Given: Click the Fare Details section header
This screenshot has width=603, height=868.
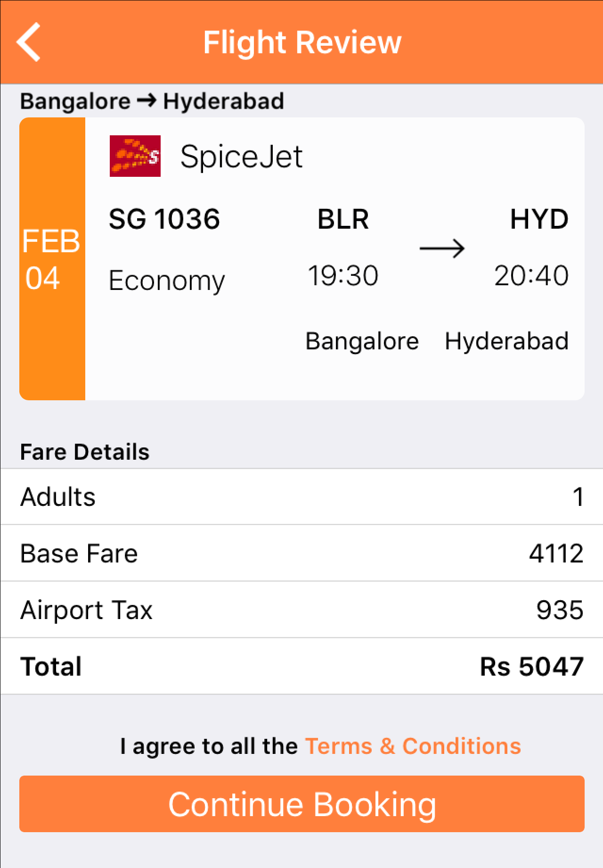Looking at the screenshot, I should 85,452.
